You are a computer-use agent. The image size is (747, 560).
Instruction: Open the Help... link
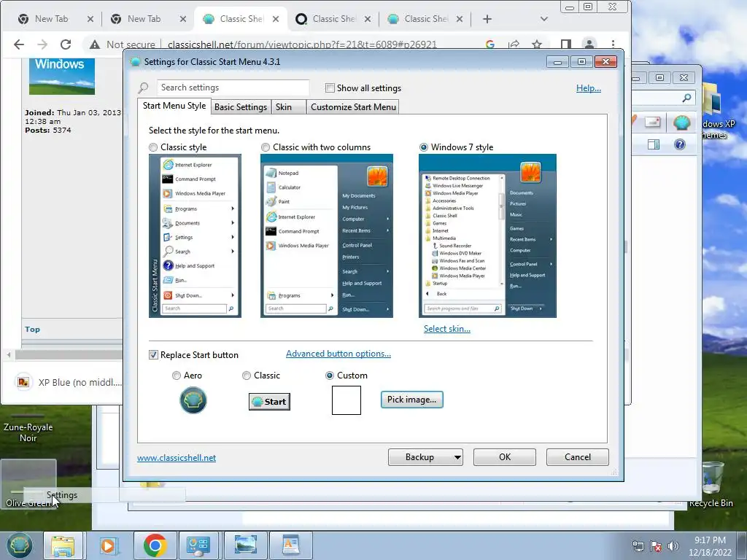(x=589, y=88)
